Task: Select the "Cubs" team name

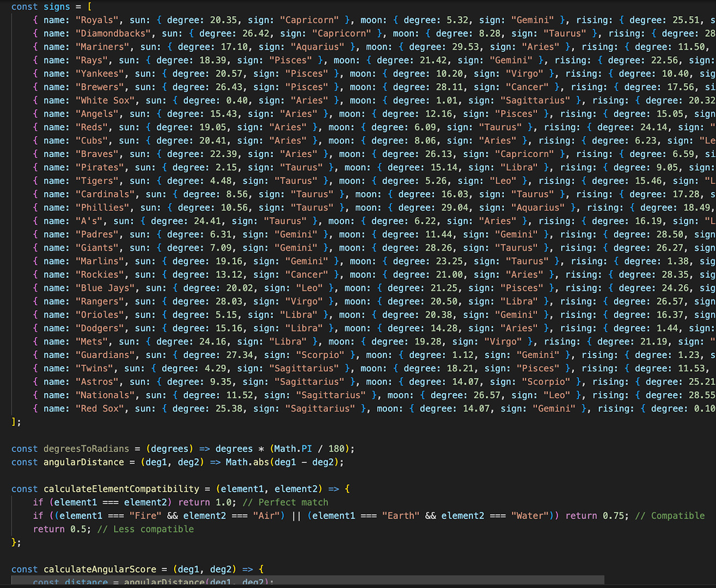Action: (x=92, y=140)
